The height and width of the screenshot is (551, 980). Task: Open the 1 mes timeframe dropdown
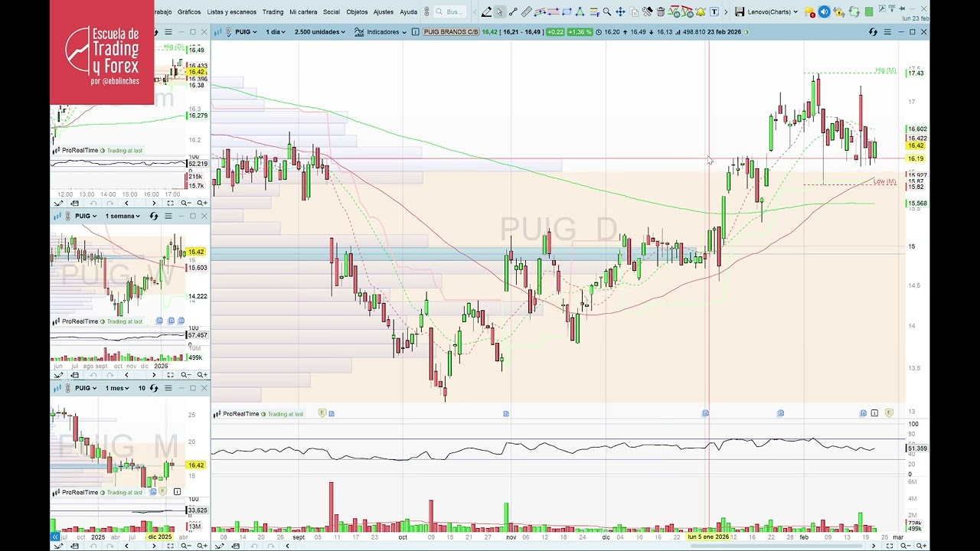coord(117,388)
